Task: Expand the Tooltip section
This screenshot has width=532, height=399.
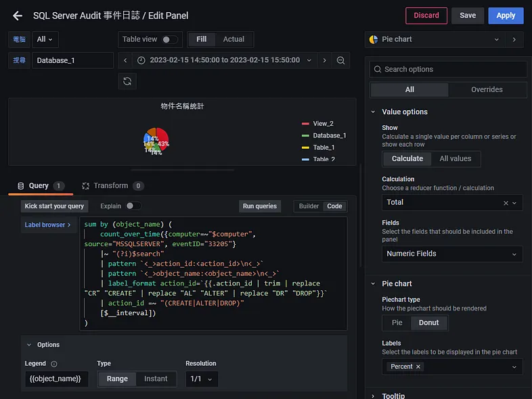Action: click(x=373, y=396)
